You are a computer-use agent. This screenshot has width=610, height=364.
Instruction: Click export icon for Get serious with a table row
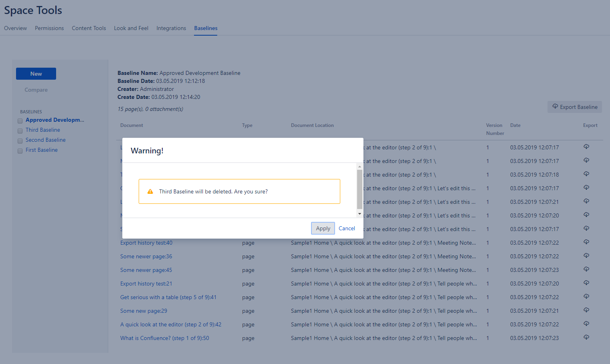coord(586,296)
